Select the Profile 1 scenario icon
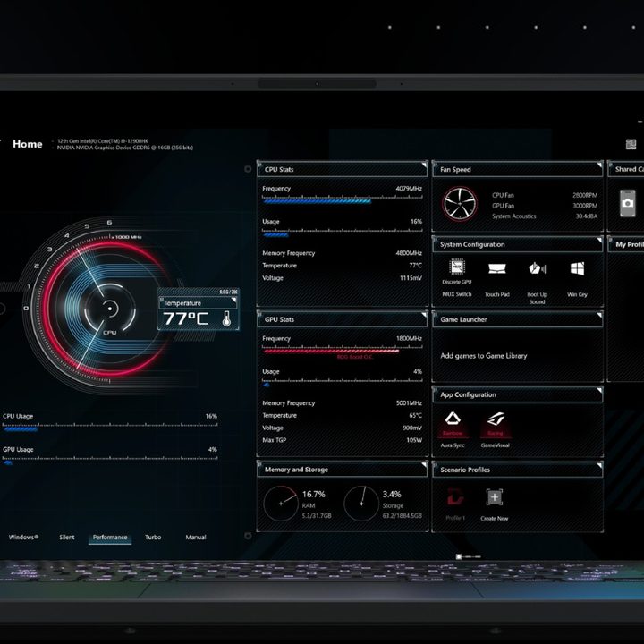This screenshot has width=644, height=644. tap(455, 496)
